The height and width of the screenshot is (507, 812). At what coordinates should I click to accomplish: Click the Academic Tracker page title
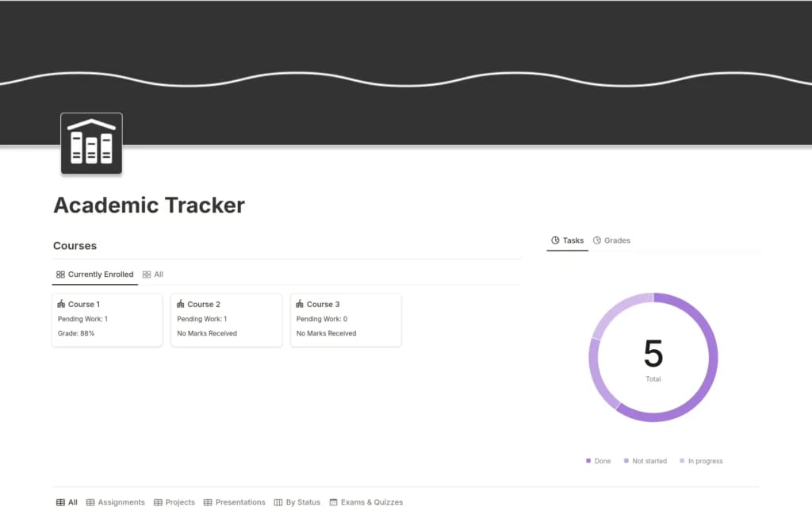(x=149, y=205)
